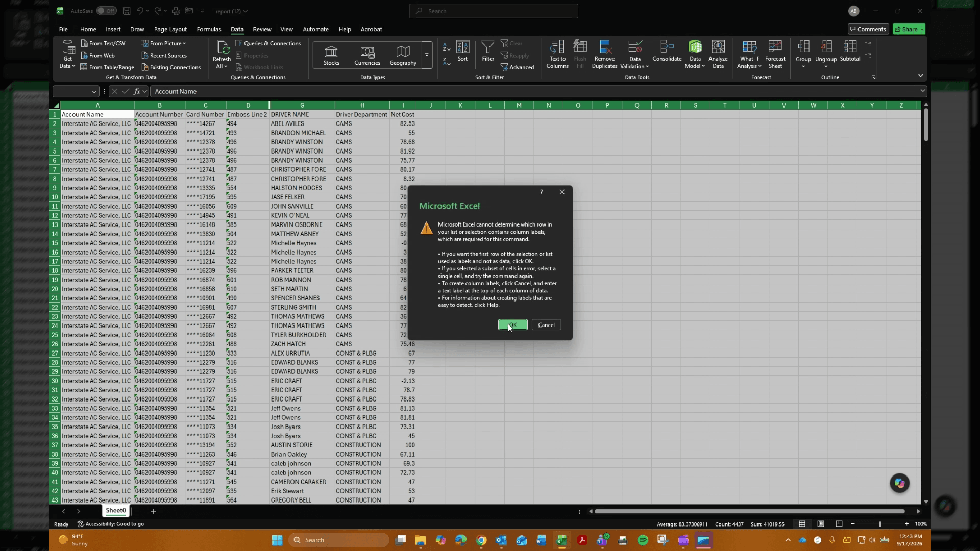The height and width of the screenshot is (551, 980).
Task: Switch to the Home tab
Action: 88,29
